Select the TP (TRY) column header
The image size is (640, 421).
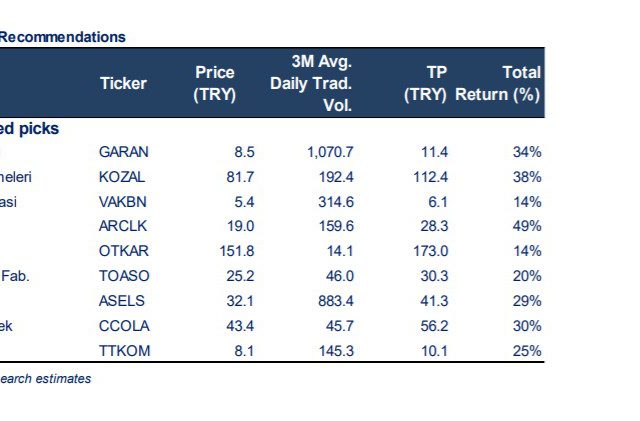pyautogui.click(x=426, y=84)
